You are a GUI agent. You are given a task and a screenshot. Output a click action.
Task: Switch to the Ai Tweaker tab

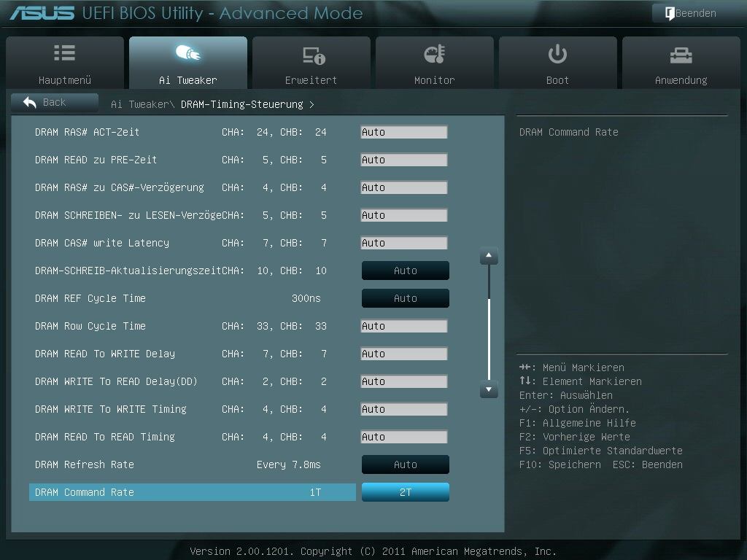[188, 63]
